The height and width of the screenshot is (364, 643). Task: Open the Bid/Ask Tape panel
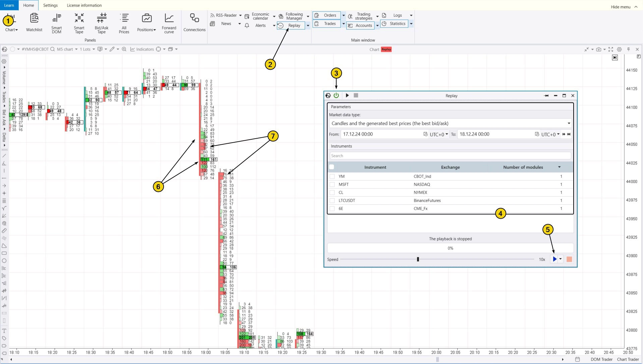[x=102, y=23]
